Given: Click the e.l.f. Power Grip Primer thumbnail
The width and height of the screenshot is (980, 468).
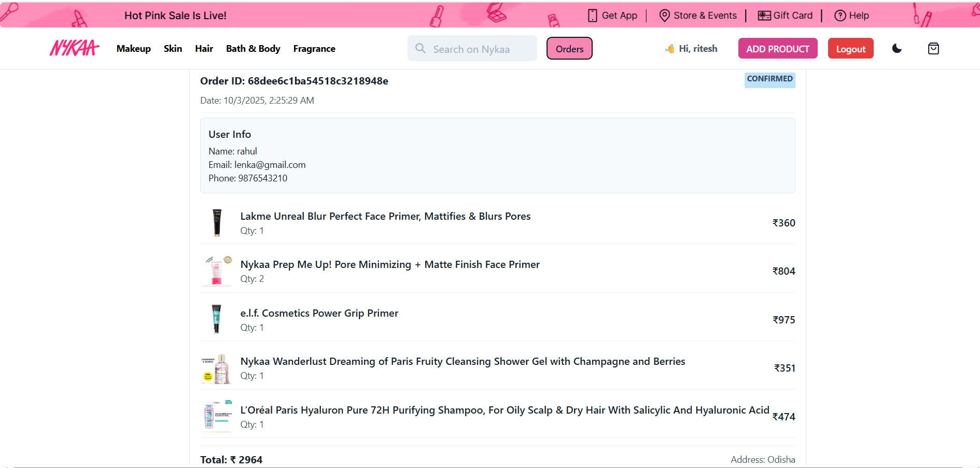Looking at the screenshot, I should (x=217, y=319).
